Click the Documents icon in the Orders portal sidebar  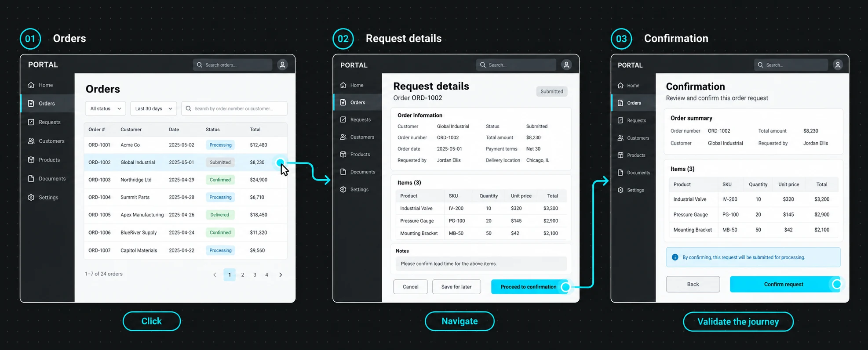pyautogui.click(x=31, y=179)
